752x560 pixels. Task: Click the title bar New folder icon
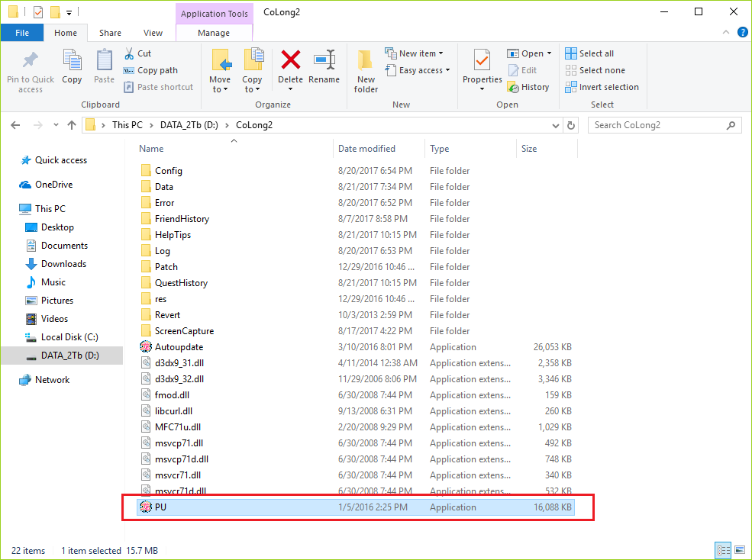click(x=55, y=12)
